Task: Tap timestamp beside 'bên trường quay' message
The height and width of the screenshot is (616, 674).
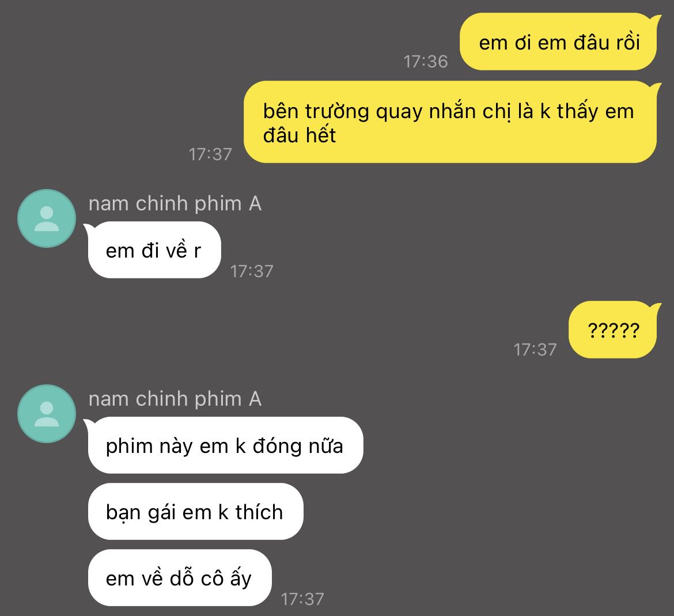Action: tap(210, 154)
